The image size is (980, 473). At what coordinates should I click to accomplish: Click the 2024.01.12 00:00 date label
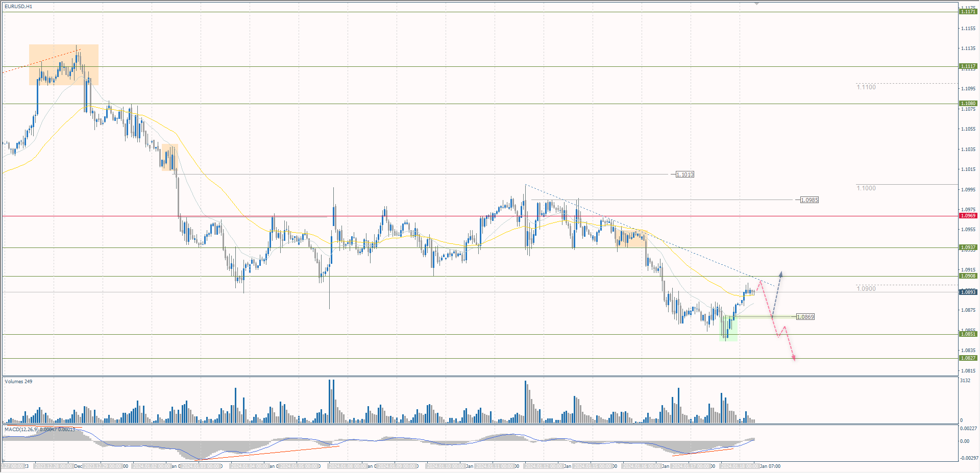(543, 466)
